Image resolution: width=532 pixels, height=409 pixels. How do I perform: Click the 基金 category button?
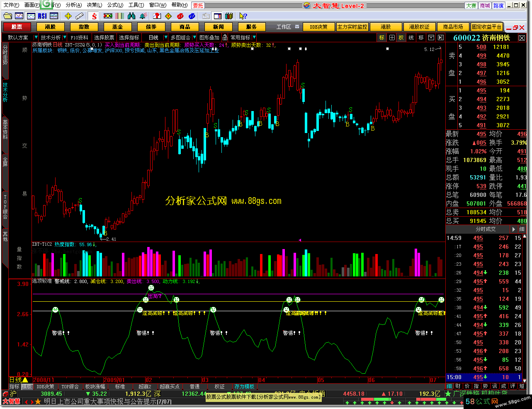tap(117, 27)
